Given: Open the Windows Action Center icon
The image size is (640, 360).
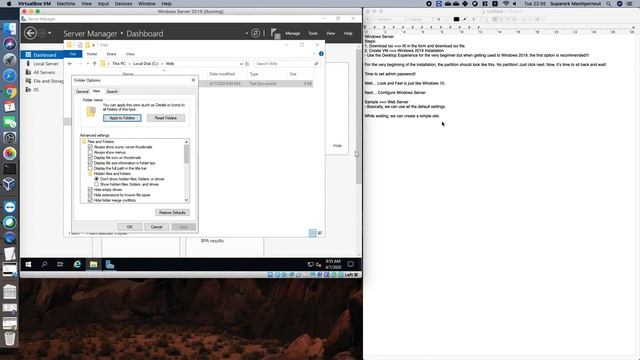Looking at the screenshot, I should click(351, 264).
